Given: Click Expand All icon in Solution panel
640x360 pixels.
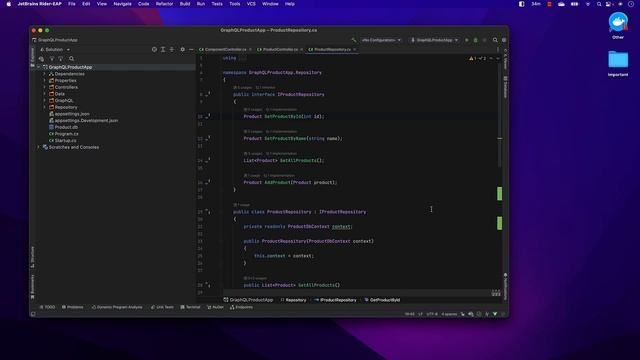Looking at the screenshot, I should coord(163,49).
